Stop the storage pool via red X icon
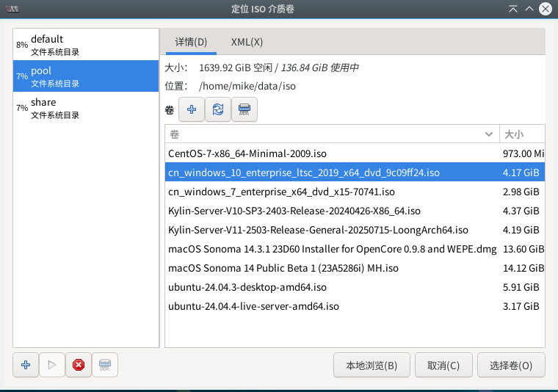 [79, 365]
